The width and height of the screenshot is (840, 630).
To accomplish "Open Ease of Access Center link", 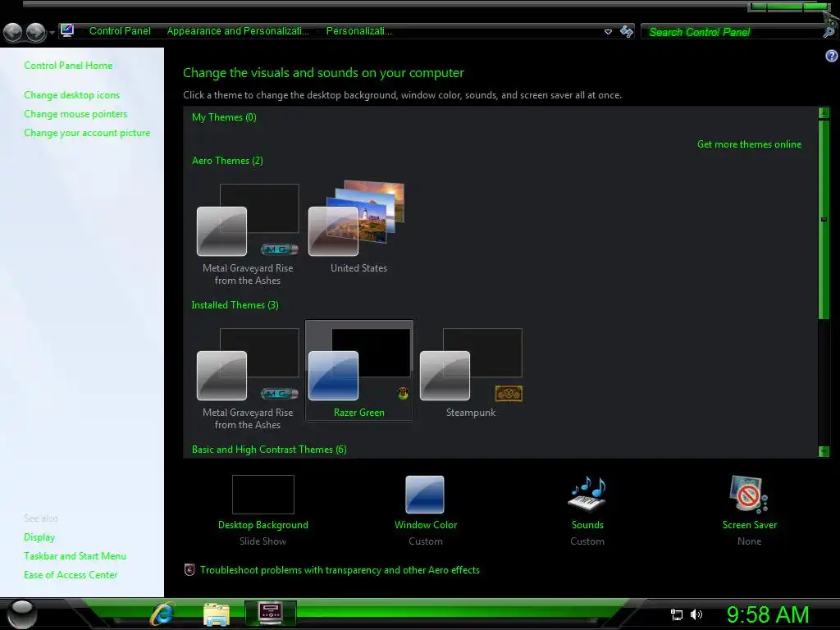I will coord(71,575).
